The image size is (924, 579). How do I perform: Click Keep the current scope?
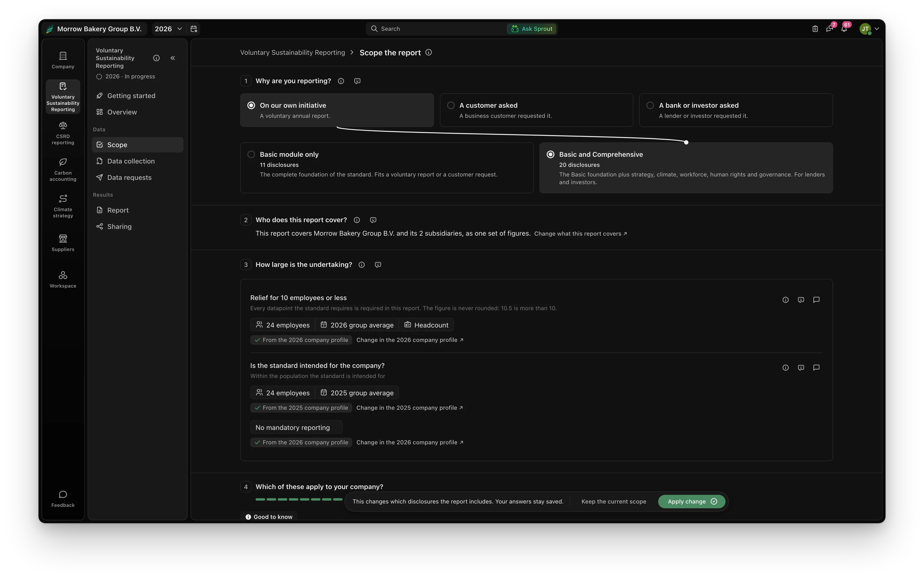(x=614, y=502)
